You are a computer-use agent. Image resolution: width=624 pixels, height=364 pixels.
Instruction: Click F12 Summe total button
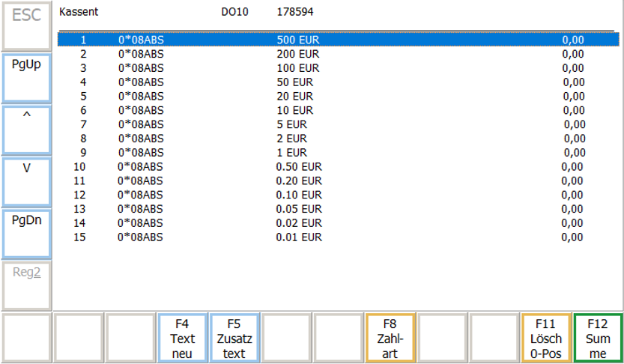click(x=598, y=338)
